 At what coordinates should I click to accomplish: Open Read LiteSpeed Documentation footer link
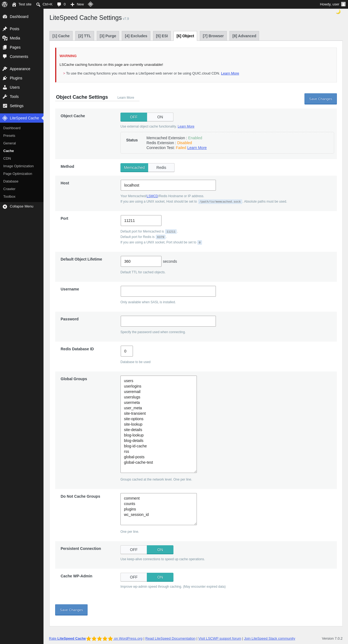170,639
